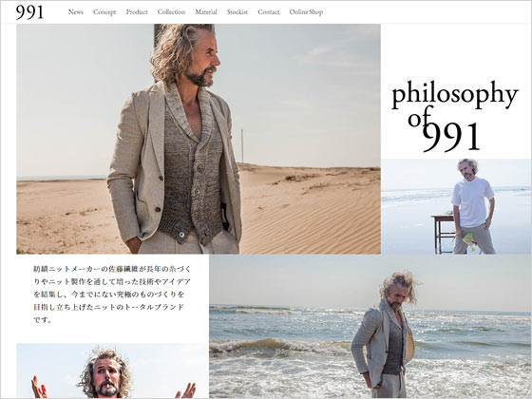Go to the Concept page
The width and height of the screenshot is (532, 399).
coord(104,11)
